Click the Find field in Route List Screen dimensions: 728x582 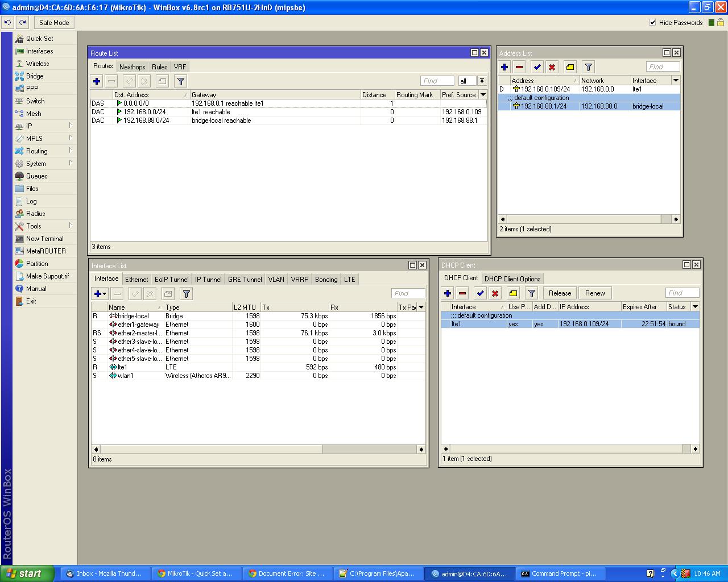tap(437, 81)
